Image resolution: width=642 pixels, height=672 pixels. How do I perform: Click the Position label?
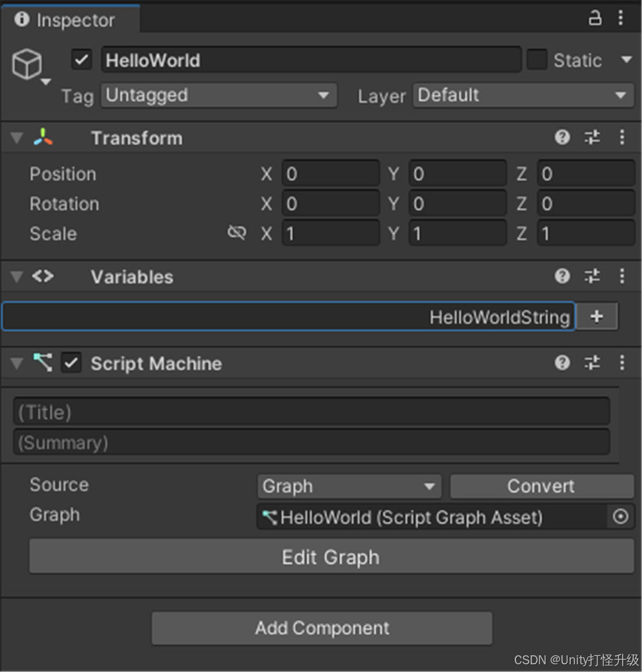(63, 174)
